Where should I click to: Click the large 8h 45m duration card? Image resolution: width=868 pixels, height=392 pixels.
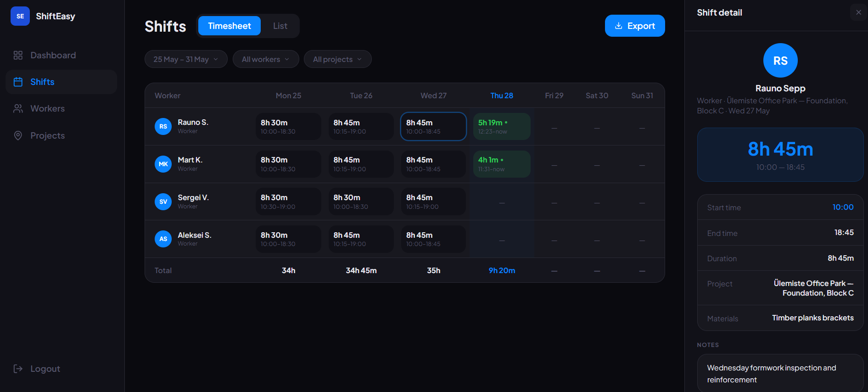point(780,155)
